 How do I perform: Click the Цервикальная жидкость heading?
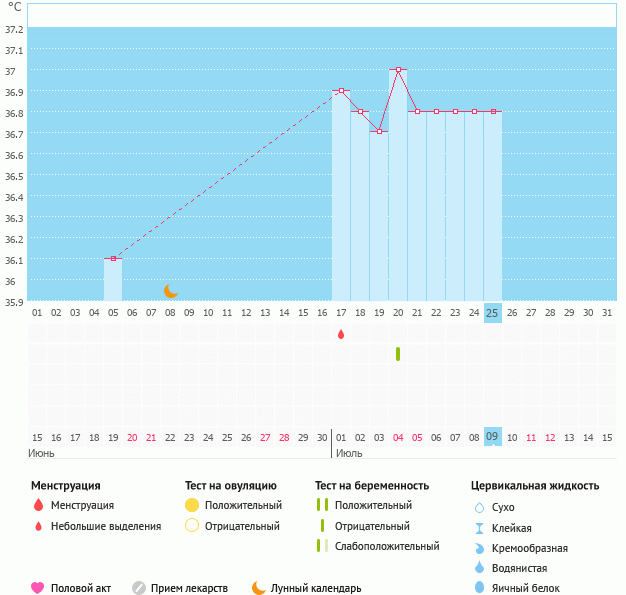tap(535, 486)
